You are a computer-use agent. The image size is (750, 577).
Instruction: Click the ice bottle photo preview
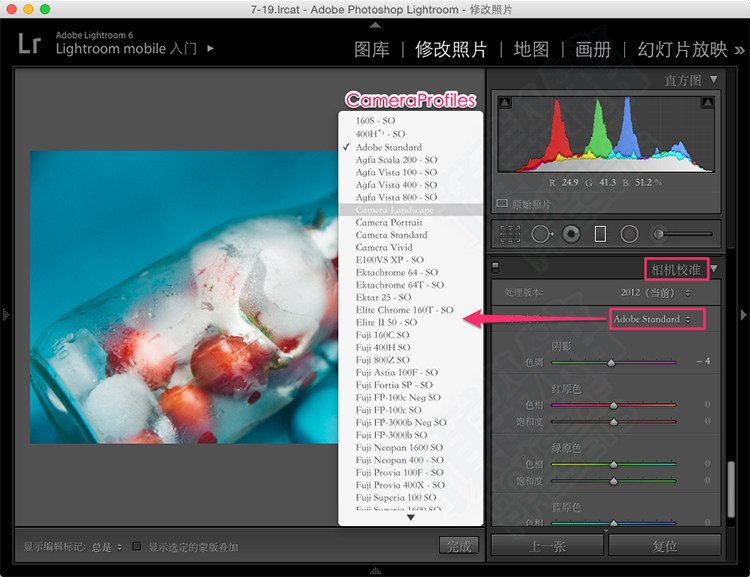tap(184, 297)
